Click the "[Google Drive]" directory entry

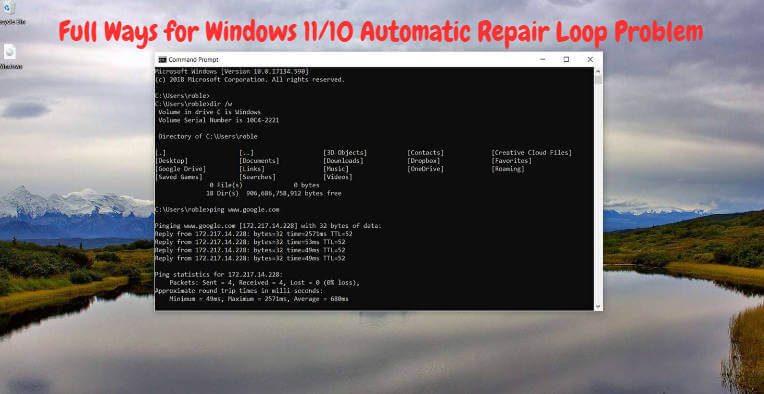pyautogui.click(x=180, y=169)
